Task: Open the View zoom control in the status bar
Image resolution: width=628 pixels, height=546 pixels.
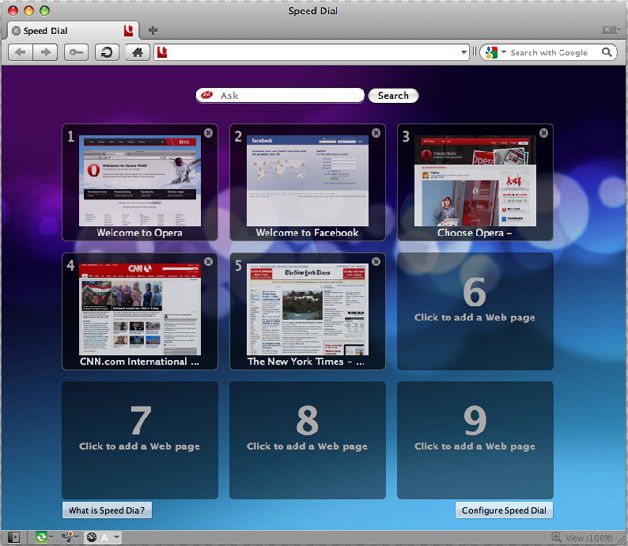Action: 582,538
